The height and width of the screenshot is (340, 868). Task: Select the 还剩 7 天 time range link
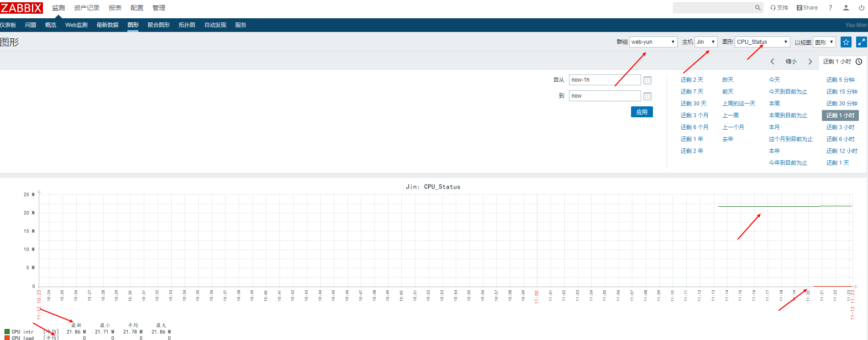click(x=692, y=92)
